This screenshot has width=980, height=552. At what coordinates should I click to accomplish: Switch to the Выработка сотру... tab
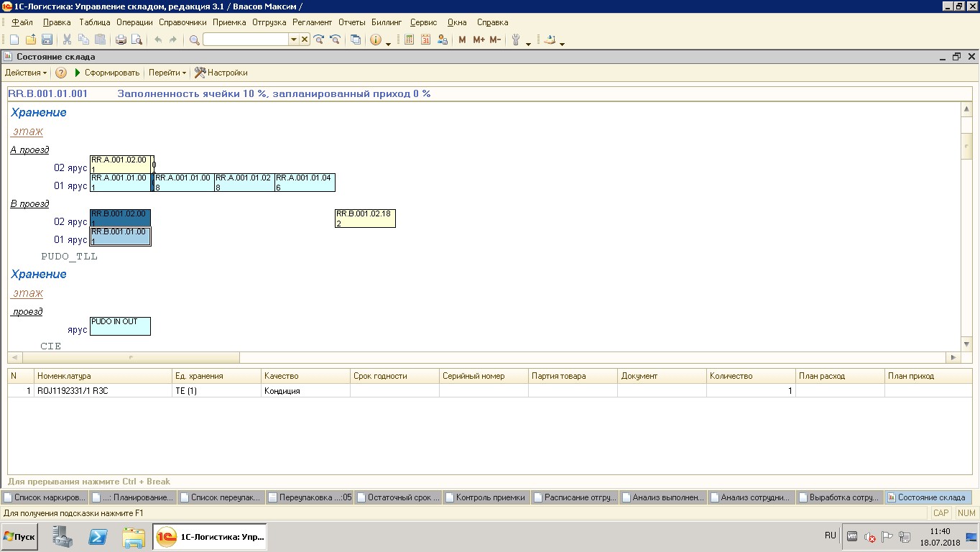(x=840, y=497)
